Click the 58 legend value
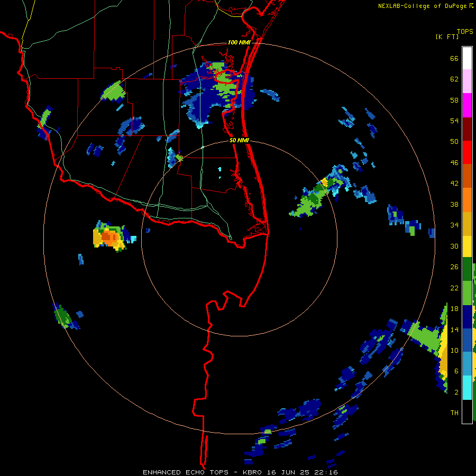This screenshot has width=476, height=476. pyautogui.click(x=454, y=100)
